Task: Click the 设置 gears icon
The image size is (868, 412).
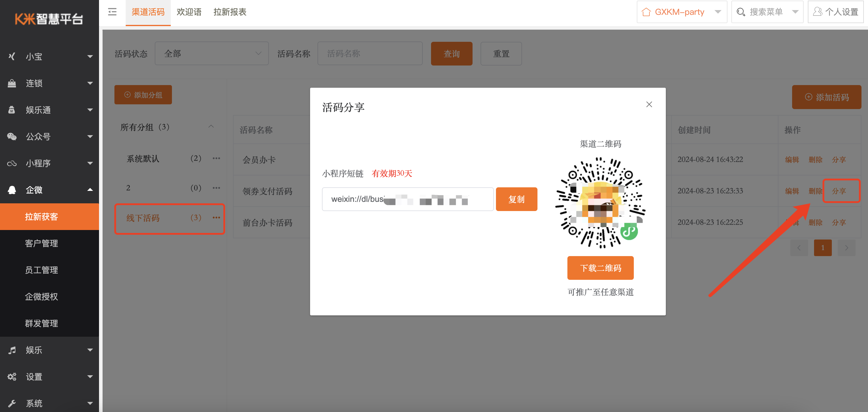Action: (12, 377)
